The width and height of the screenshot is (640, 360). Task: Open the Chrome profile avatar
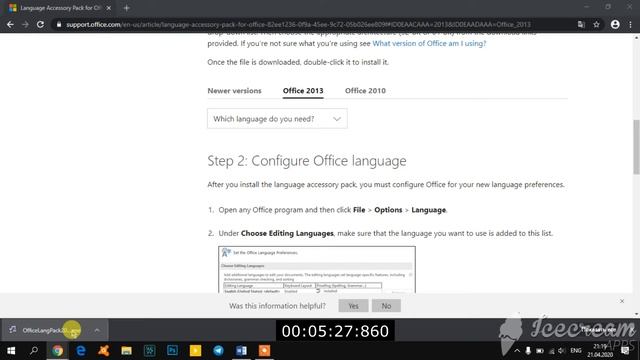tap(615, 24)
